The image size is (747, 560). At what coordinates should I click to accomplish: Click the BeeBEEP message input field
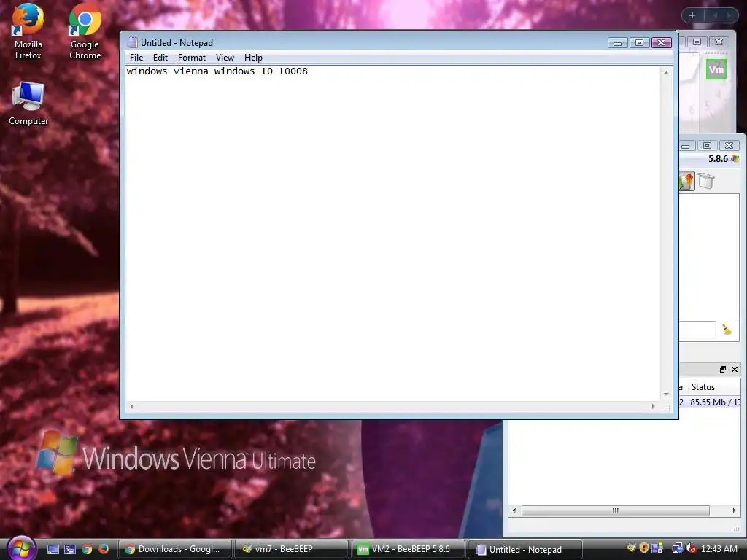tap(697, 330)
